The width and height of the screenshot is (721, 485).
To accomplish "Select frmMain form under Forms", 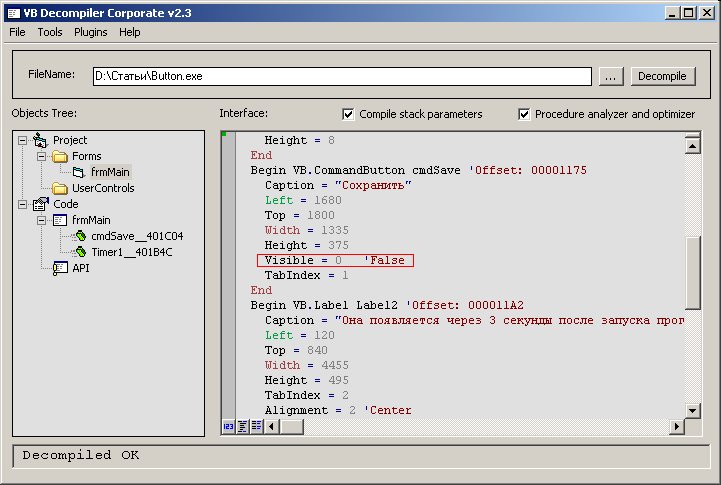I will [110, 172].
